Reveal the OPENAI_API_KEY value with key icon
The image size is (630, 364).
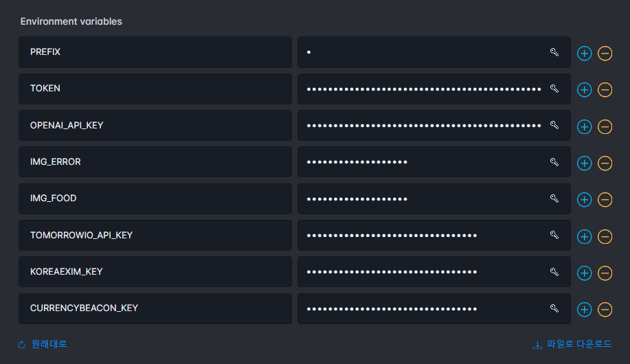point(554,126)
